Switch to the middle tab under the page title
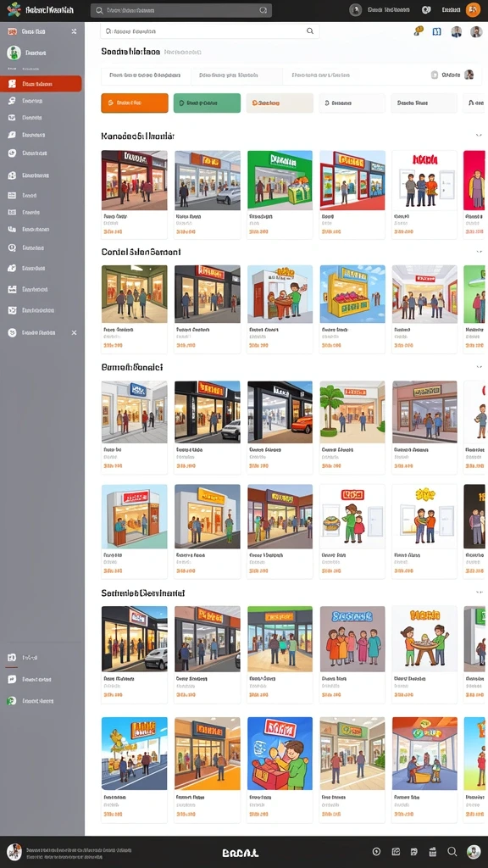The width and height of the screenshot is (488, 868). click(236, 75)
